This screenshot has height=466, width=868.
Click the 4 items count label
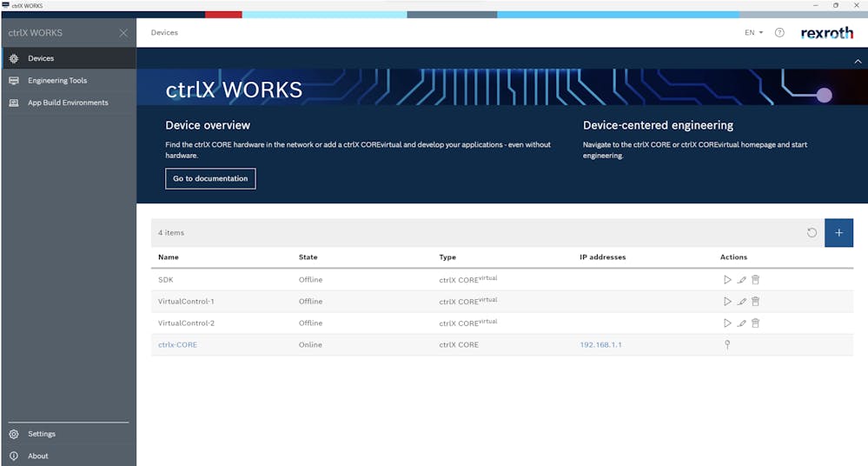click(x=171, y=233)
